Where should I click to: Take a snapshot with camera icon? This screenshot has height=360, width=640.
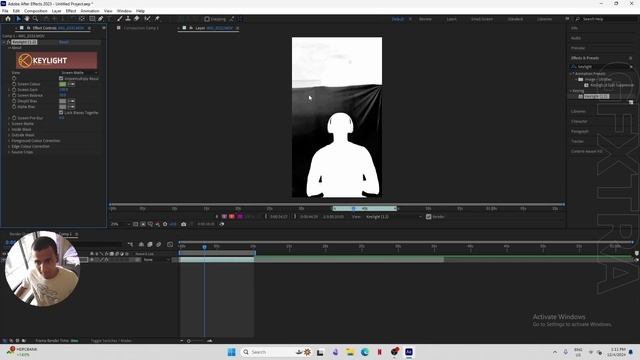click(184, 224)
